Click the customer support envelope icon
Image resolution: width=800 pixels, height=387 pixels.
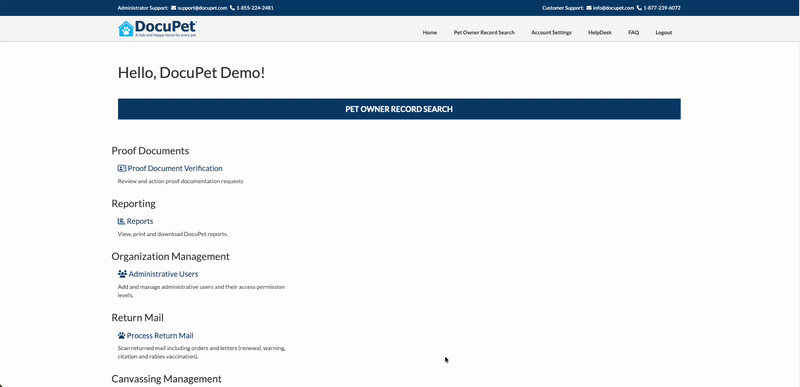coord(589,8)
